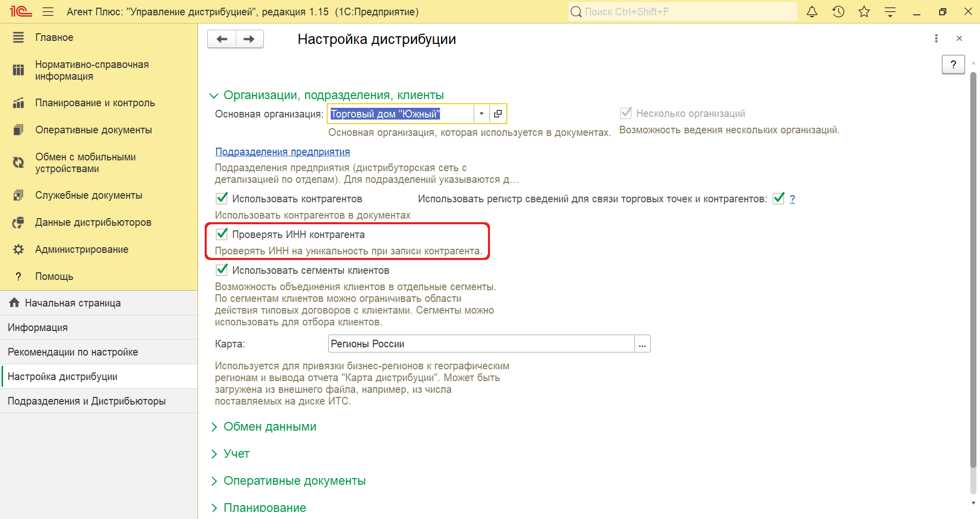Click the scroll up arrow of the settings form
The image size is (980, 519).
point(973,63)
